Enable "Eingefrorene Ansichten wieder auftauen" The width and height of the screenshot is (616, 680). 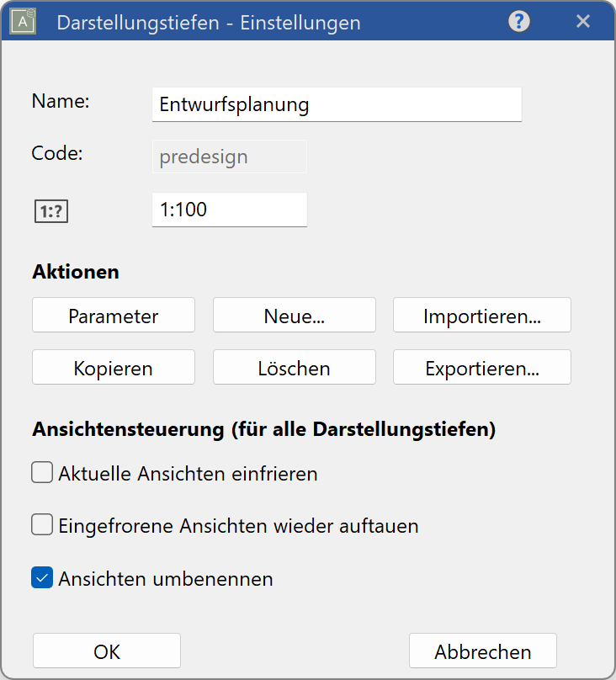(x=41, y=524)
